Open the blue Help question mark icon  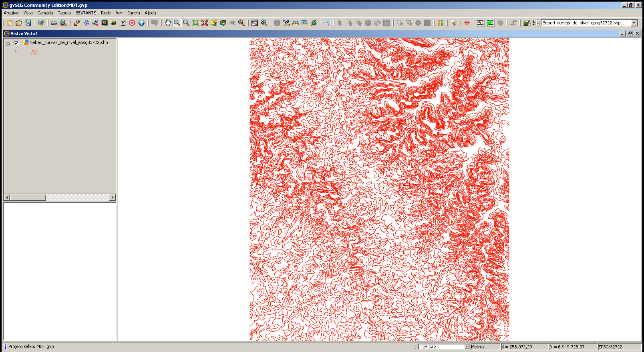141,23
